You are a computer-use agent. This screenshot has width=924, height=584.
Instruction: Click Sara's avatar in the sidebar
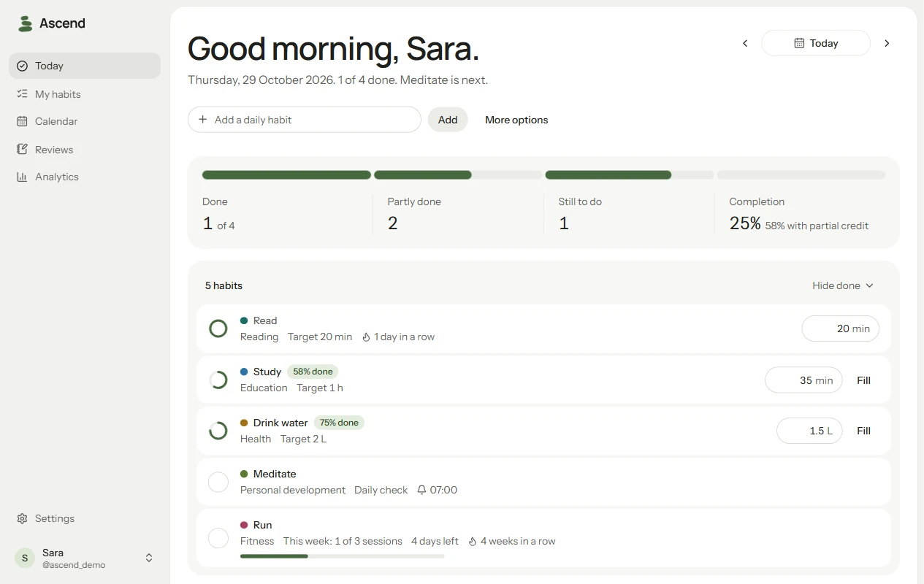[x=25, y=558]
